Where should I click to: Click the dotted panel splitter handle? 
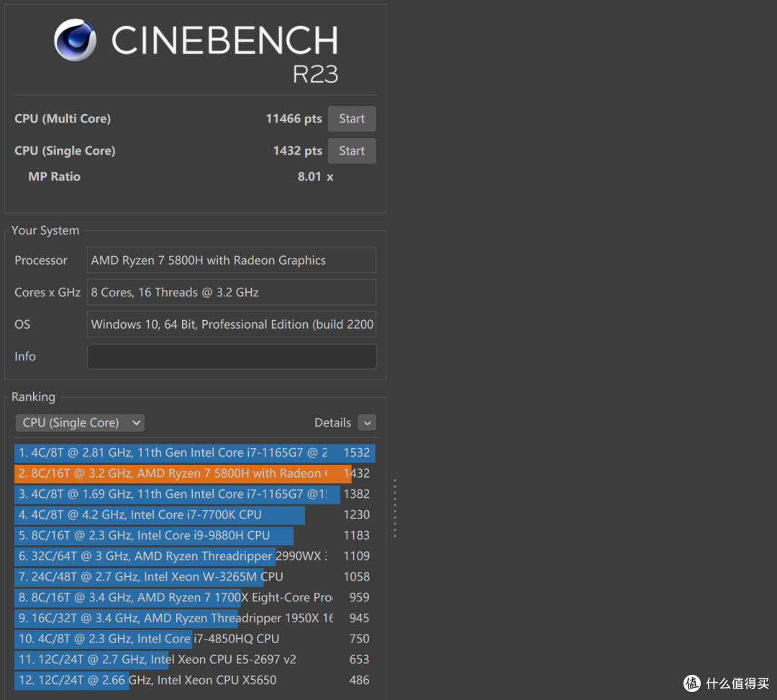click(394, 509)
